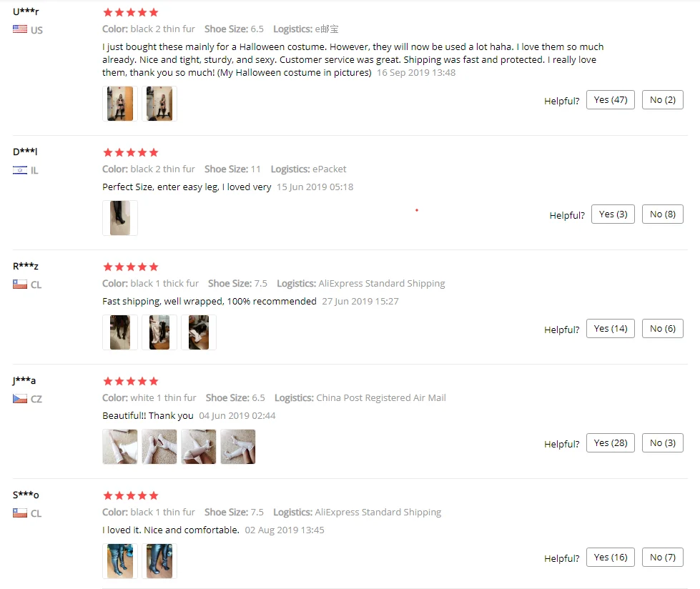This screenshot has height=589, width=700.
Task: Open third photo in R***z's review
Action: [x=199, y=332]
